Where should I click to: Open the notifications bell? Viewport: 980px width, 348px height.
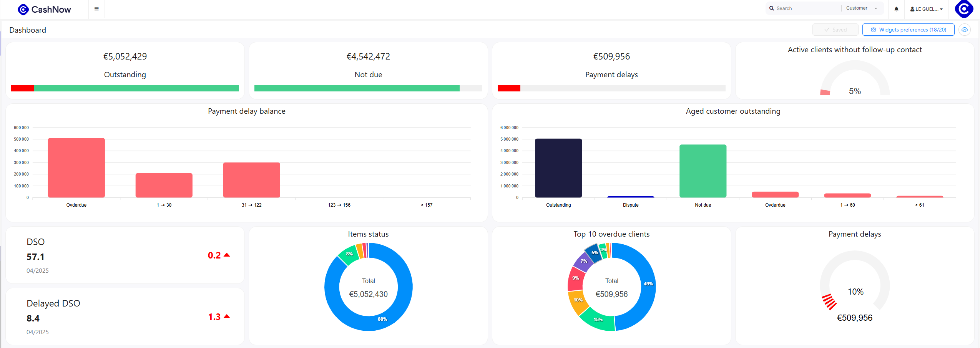tap(896, 9)
